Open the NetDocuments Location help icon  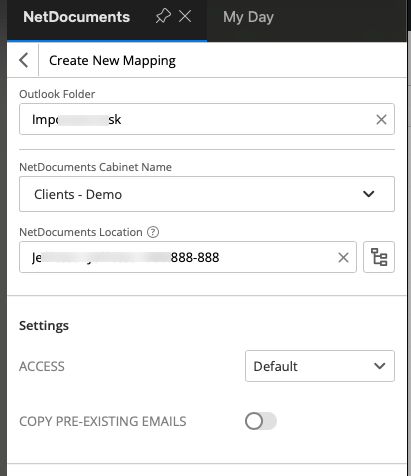pyautogui.click(x=153, y=232)
